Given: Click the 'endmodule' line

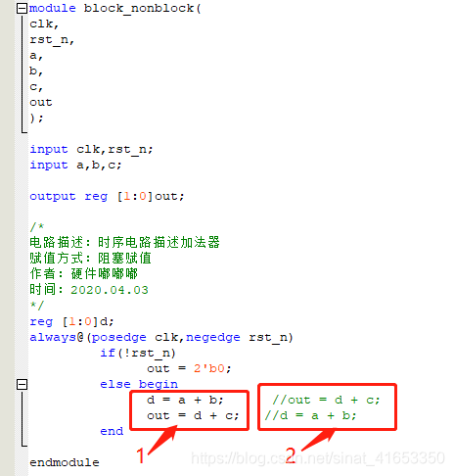Looking at the screenshot, I should pos(65,462).
